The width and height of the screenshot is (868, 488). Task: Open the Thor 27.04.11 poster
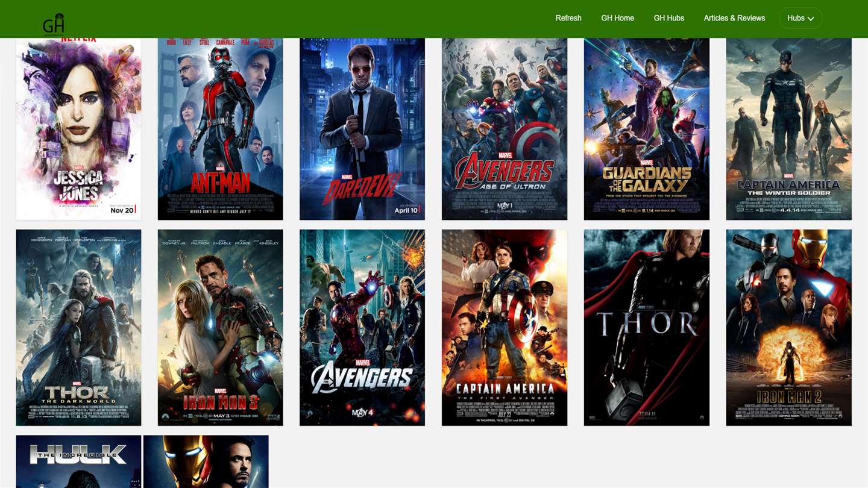pos(647,328)
